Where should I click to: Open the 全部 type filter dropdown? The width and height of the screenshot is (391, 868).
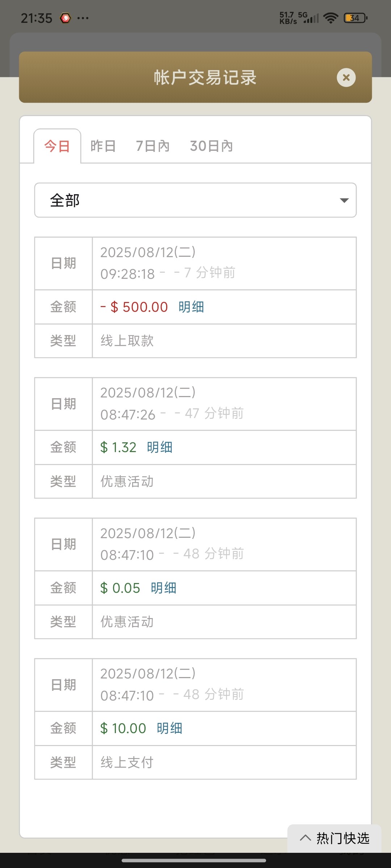point(195,200)
